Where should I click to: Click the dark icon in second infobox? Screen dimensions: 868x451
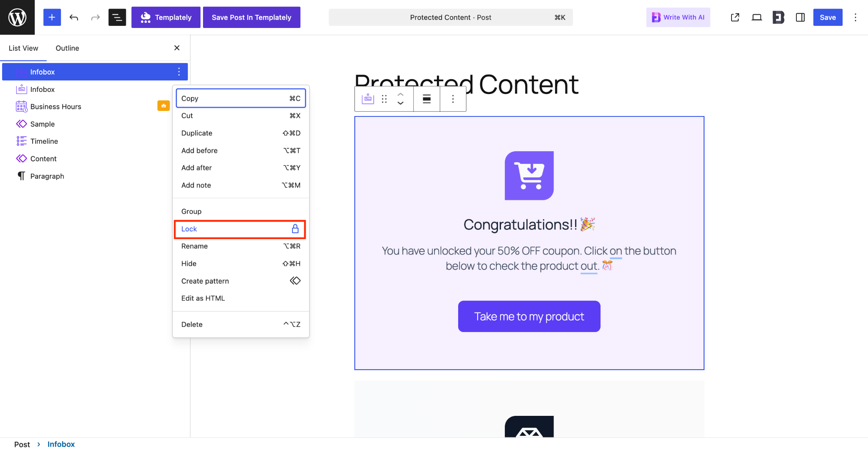[529, 426]
